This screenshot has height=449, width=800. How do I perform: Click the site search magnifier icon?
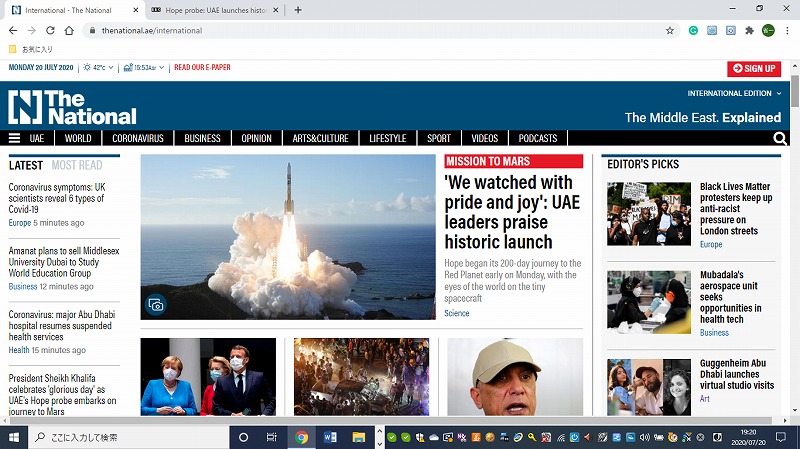pos(780,138)
